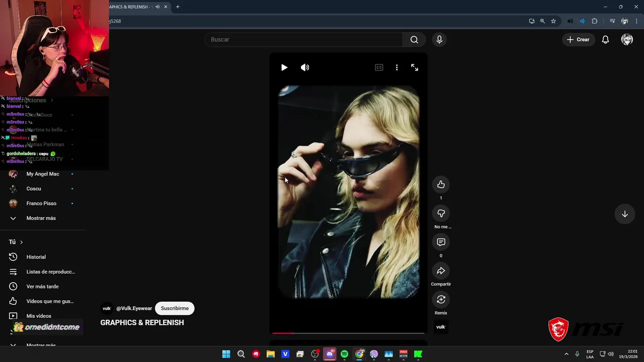Screen dimensions: 644x362
Task: Expand subscriptions with Mostrar más
Action: coord(41,218)
